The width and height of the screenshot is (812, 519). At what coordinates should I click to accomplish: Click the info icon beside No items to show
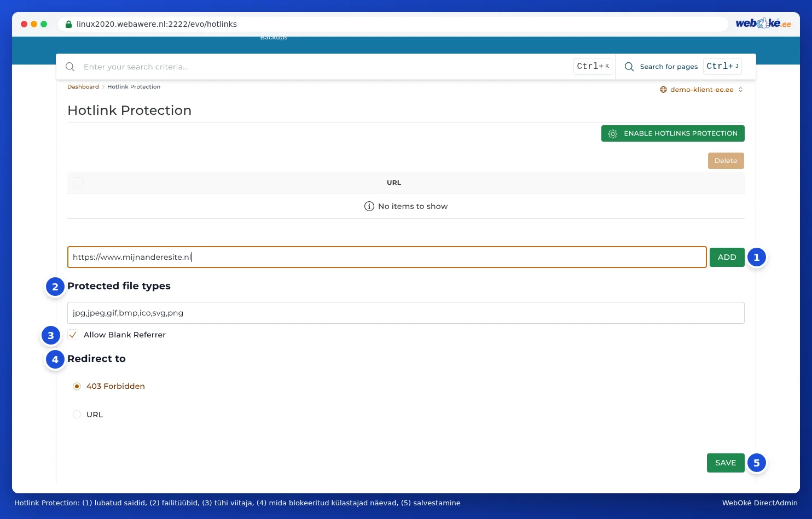(369, 206)
